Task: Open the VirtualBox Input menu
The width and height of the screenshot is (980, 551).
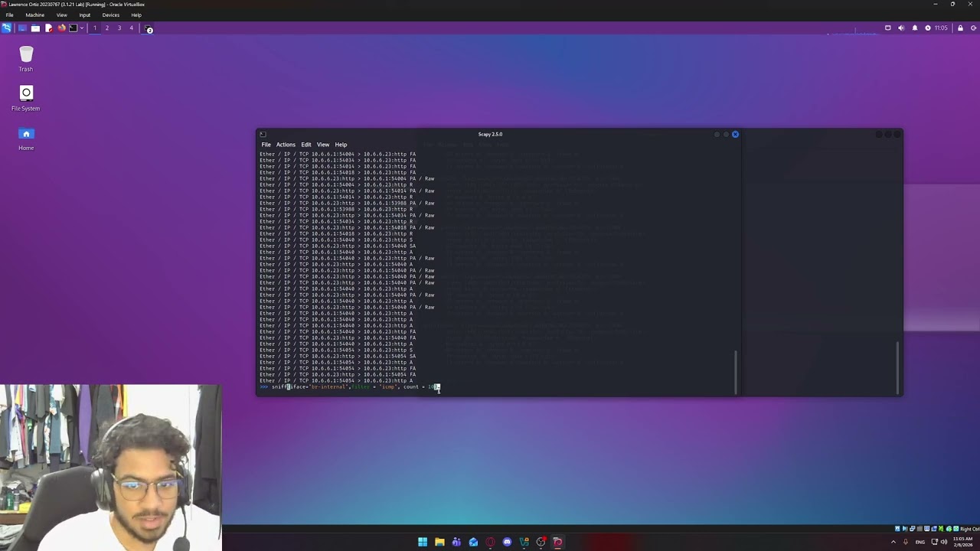Action: (x=84, y=15)
